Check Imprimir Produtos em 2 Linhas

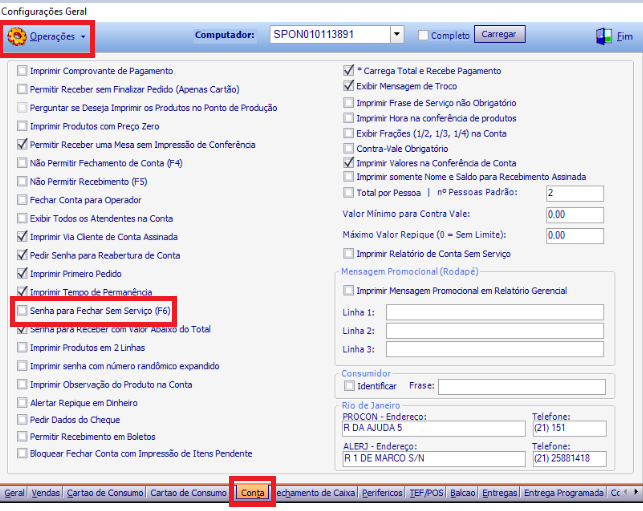click(22, 347)
